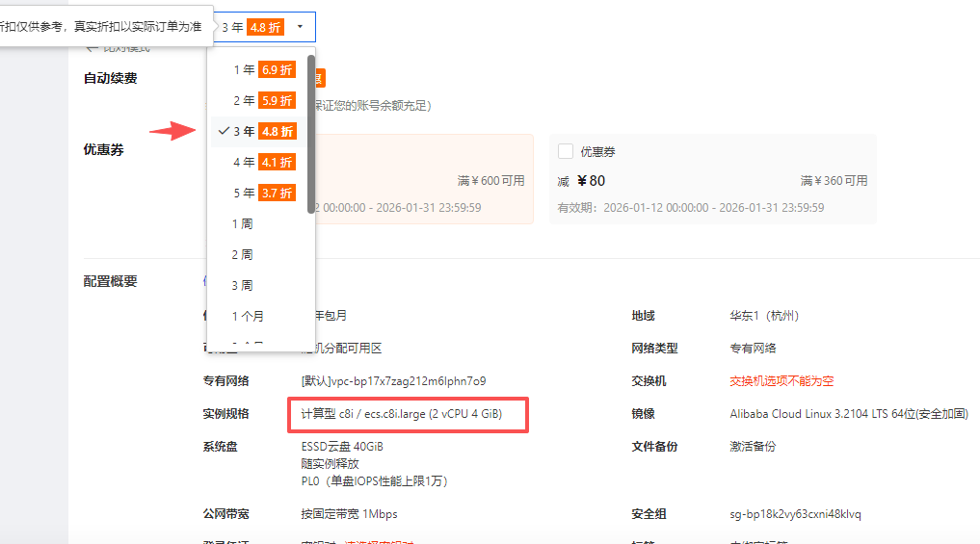Select the ¥80 coupon card

[712, 180]
